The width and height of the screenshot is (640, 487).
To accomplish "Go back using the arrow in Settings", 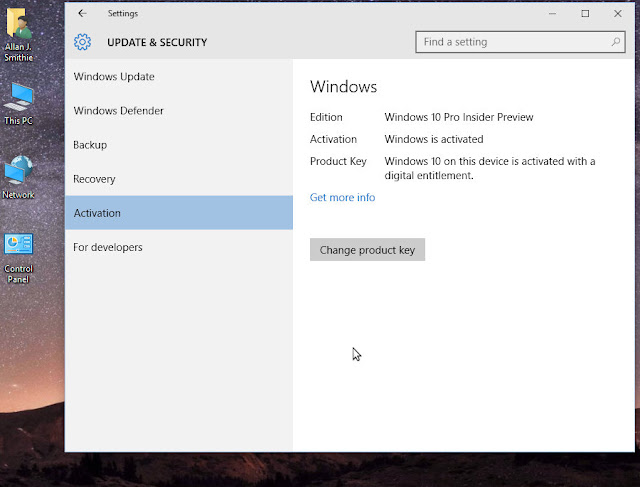I will click(82, 13).
